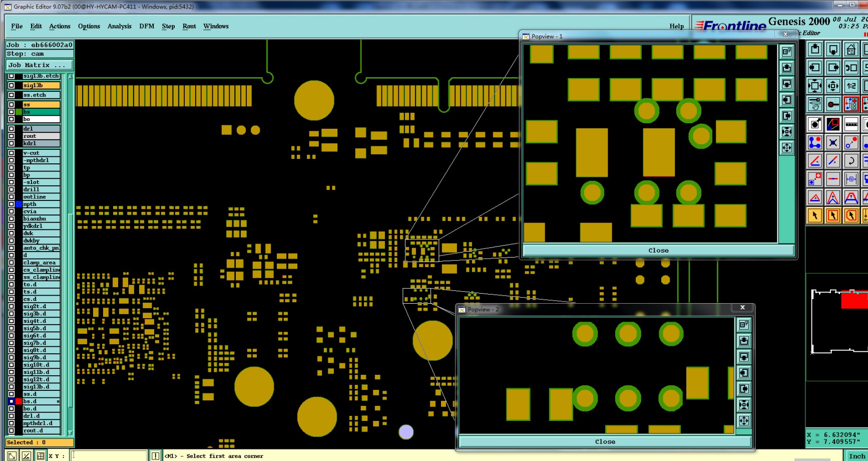Select the feature-select arrow tool on white
This screenshot has height=461, width=868.
pos(815,124)
